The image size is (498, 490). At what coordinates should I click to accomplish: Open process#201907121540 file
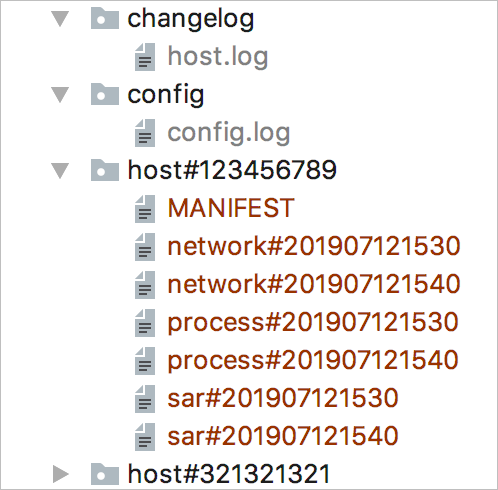313,361
